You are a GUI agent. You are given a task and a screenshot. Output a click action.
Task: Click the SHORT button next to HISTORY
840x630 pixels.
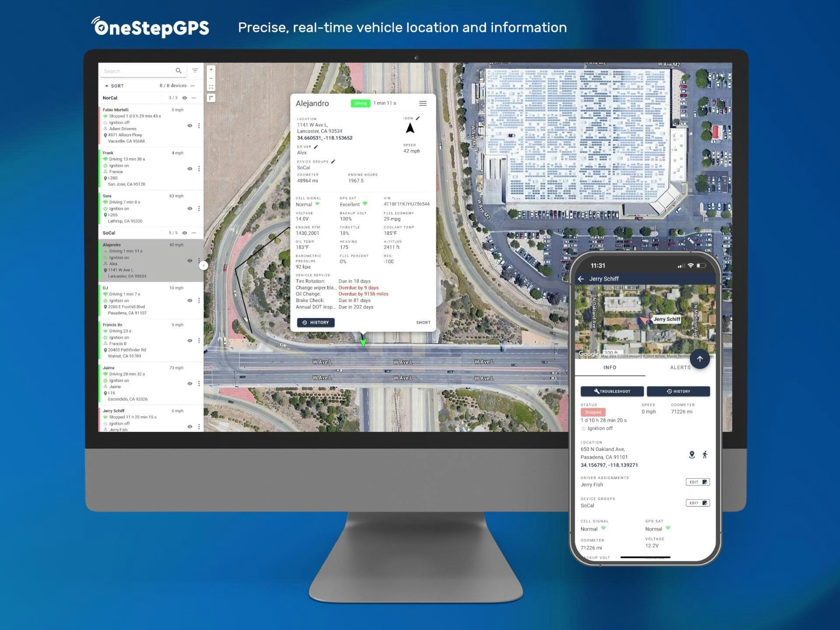(421, 322)
